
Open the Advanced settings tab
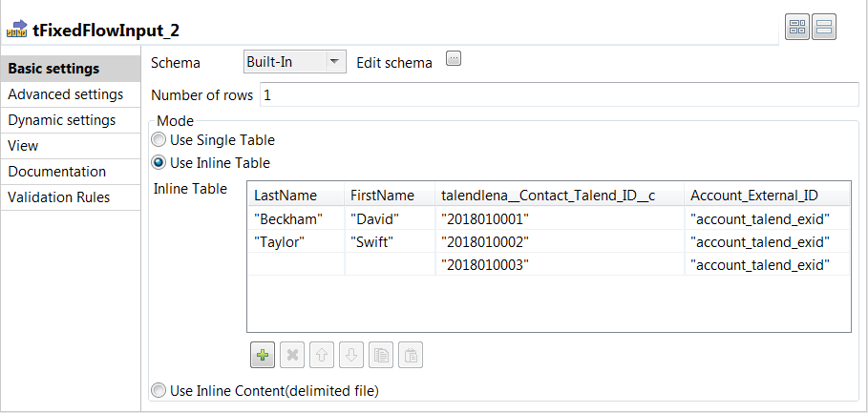point(66,94)
